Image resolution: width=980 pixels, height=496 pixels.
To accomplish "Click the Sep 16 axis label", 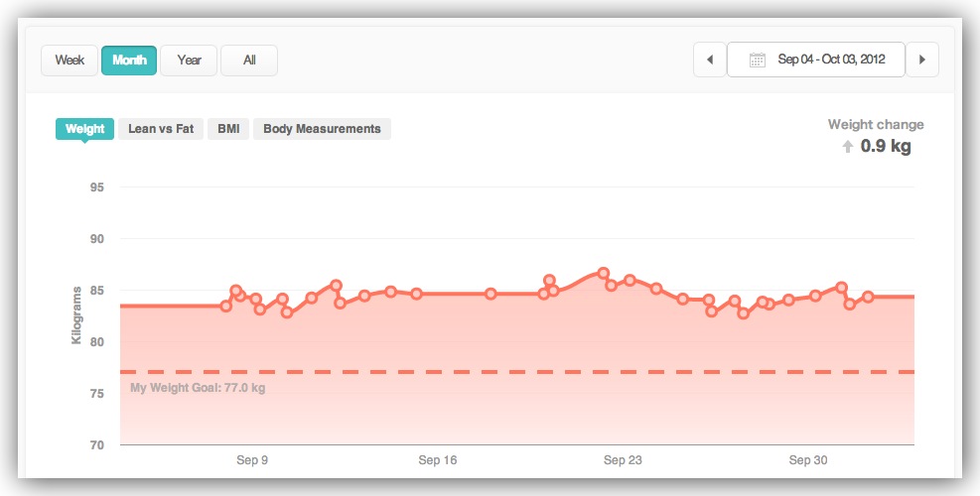I will click(x=438, y=460).
